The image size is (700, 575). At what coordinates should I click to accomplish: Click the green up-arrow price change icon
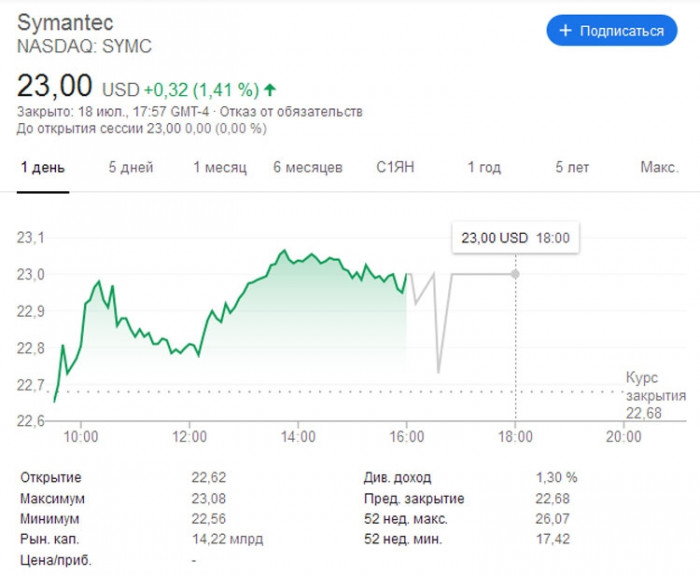click(271, 87)
